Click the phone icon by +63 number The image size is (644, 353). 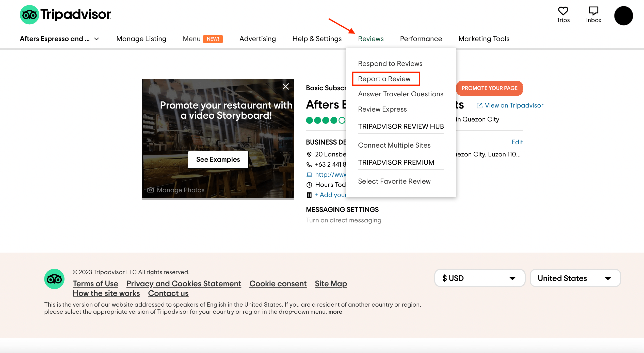309,164
